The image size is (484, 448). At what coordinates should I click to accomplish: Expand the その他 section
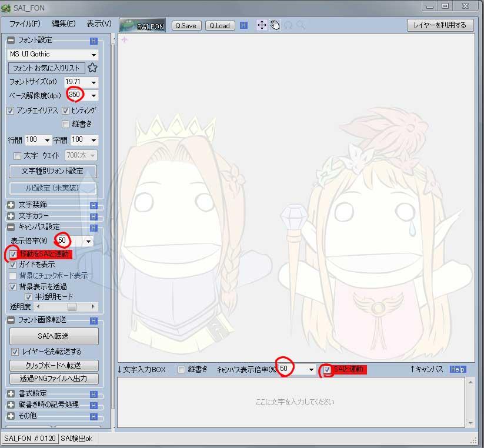11,416
